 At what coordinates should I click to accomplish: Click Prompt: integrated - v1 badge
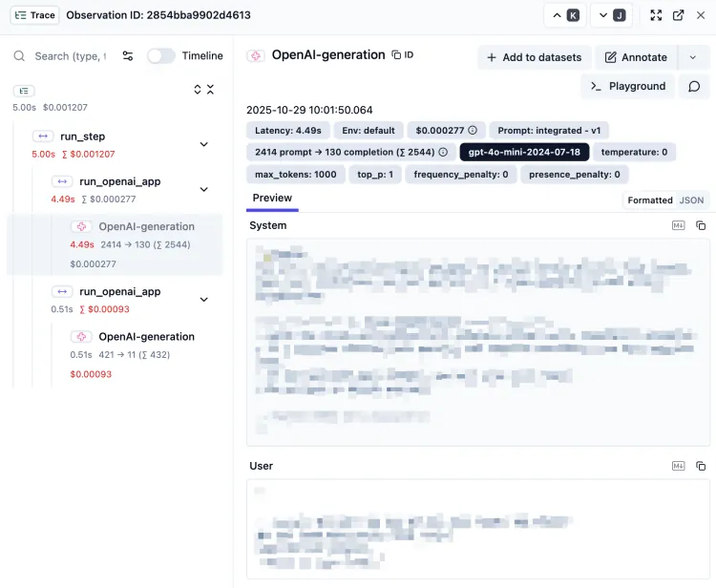point(549,131)
